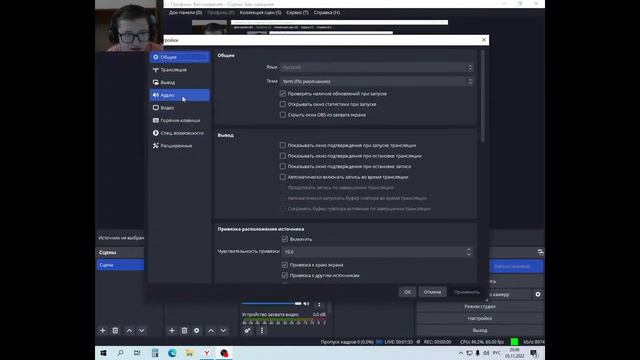The height and width of the screenshot is (360, 640).
Task: Move scene down with arrow icon
Action: click(142, 331)
